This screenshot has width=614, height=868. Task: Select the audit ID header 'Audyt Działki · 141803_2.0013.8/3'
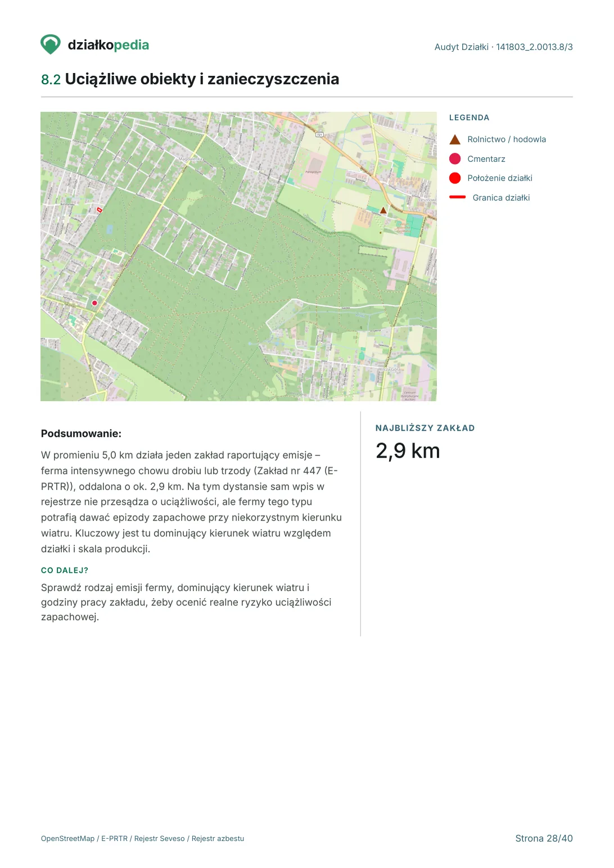click(503, 47)
